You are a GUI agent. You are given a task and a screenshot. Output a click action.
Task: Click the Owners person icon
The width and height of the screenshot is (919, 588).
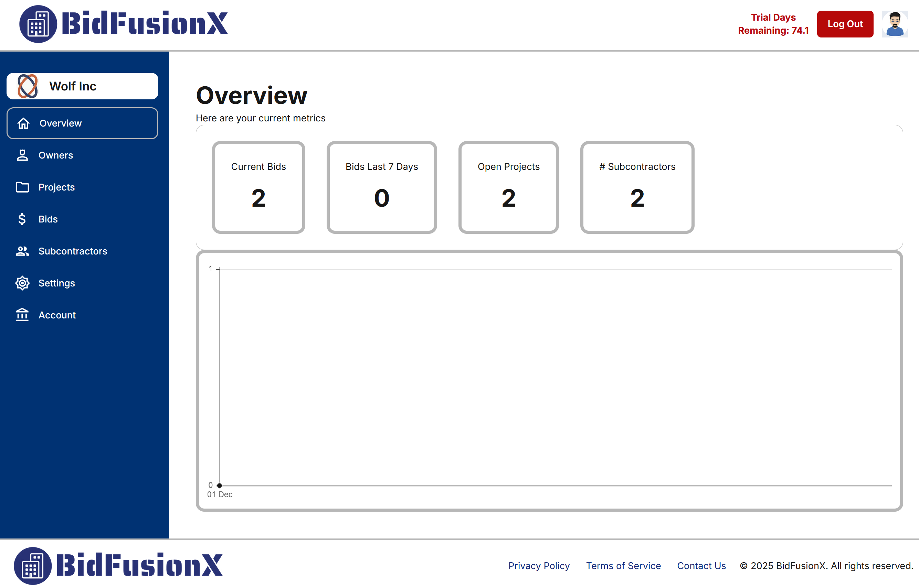click(x=22, y=155)
